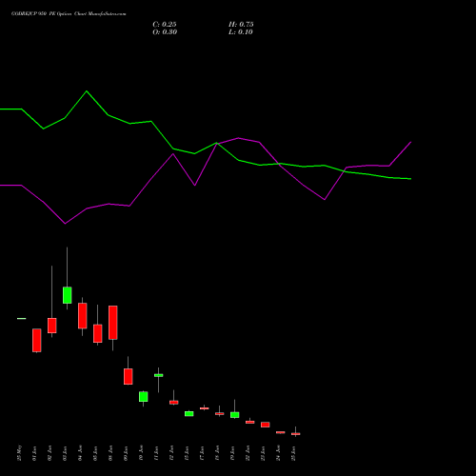This screenshot has width=476, height=476.
Task: Click the last red candle for 25 Jun
Action: click(295, 434)
